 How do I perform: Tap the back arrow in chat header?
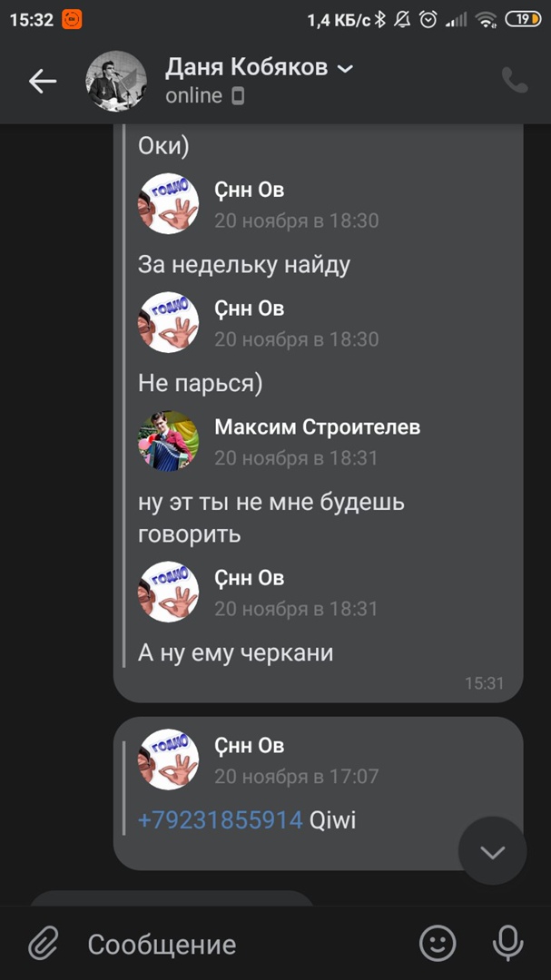43,82
